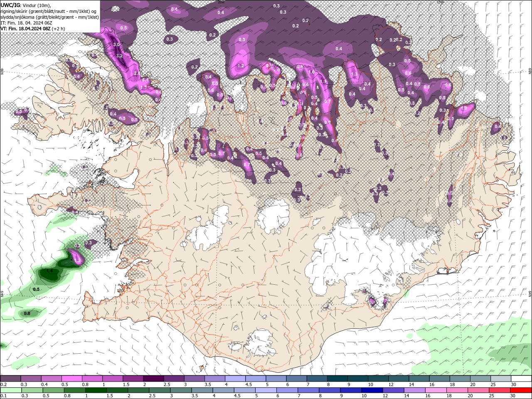Click the 3.0 snowfall value on the map
The height and width of the screenshot is (399, 532).
click(116, 44)
